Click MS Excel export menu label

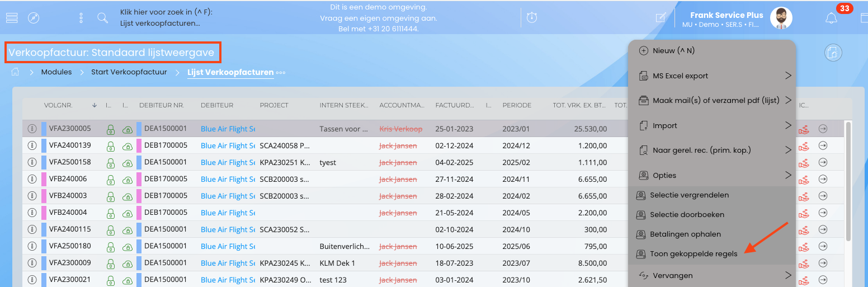680,76
